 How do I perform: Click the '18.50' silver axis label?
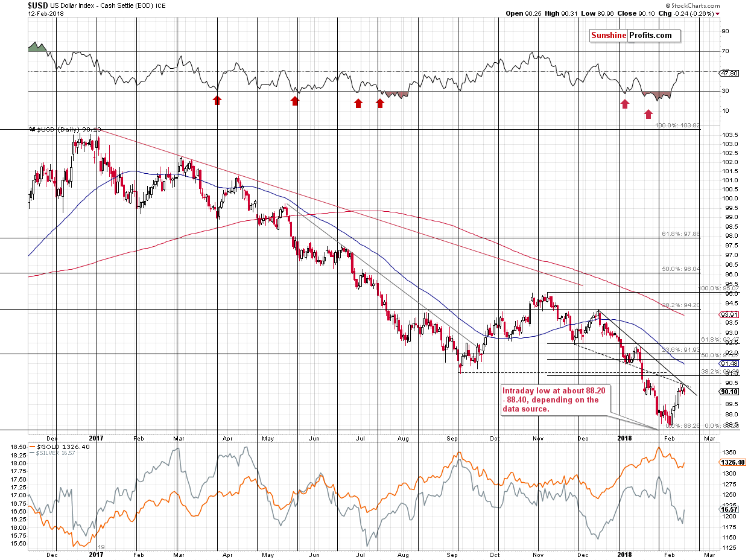pyautogui.click(x=17, y=447)
